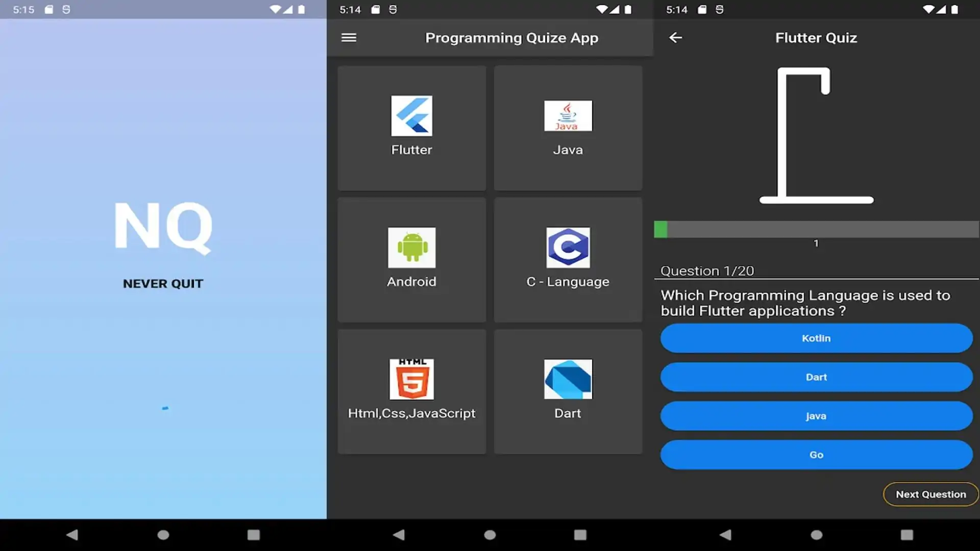Tap the Android back button below Flutter Quiz
980x551 pixels.
click(725, 535)
